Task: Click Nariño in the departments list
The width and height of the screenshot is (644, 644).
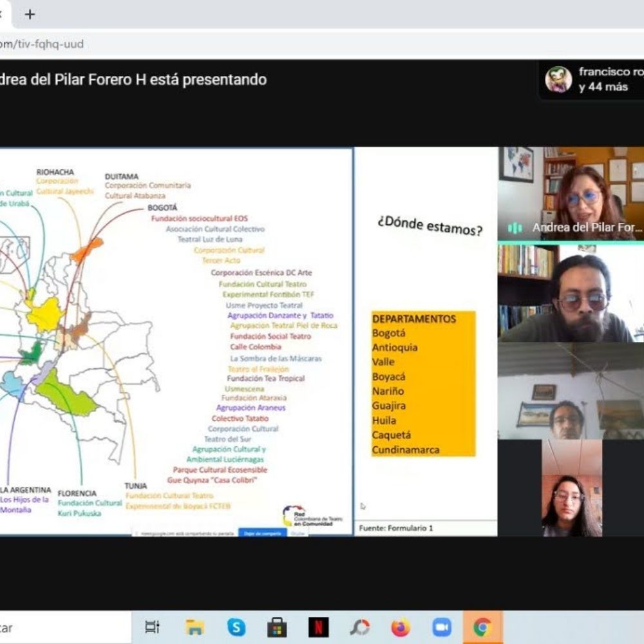Action: click(x=388, y=391)
